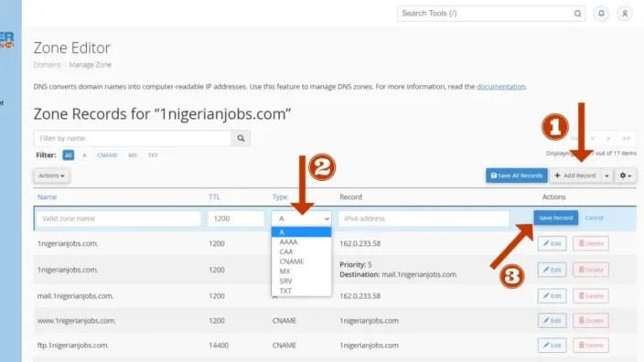Go to the Domains breadcrumb
Image resolution: width=644 pixels, height=362 pixels.
[47, 65]
